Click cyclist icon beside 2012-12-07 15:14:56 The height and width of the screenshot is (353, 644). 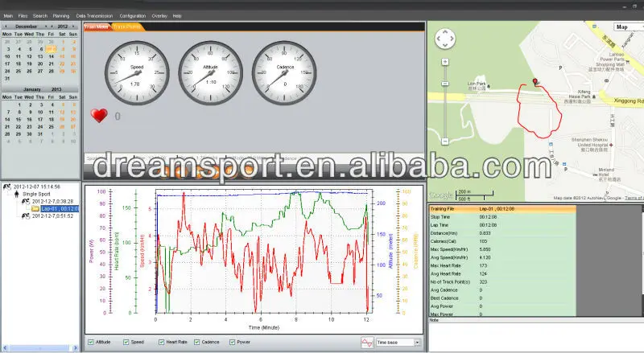[x=7, y=187]
